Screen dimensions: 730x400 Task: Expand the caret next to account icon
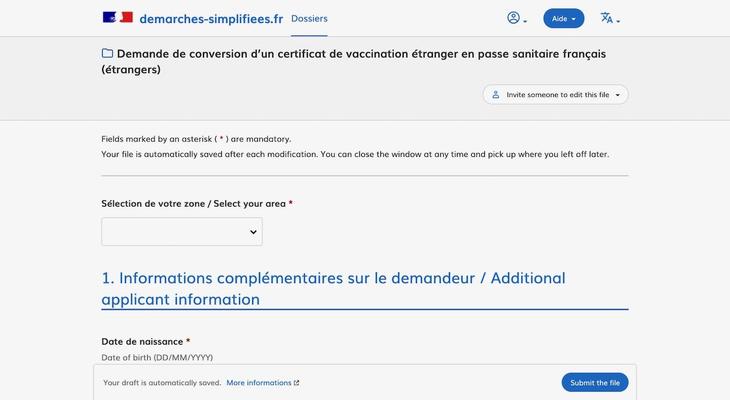(x=526, y=21)
